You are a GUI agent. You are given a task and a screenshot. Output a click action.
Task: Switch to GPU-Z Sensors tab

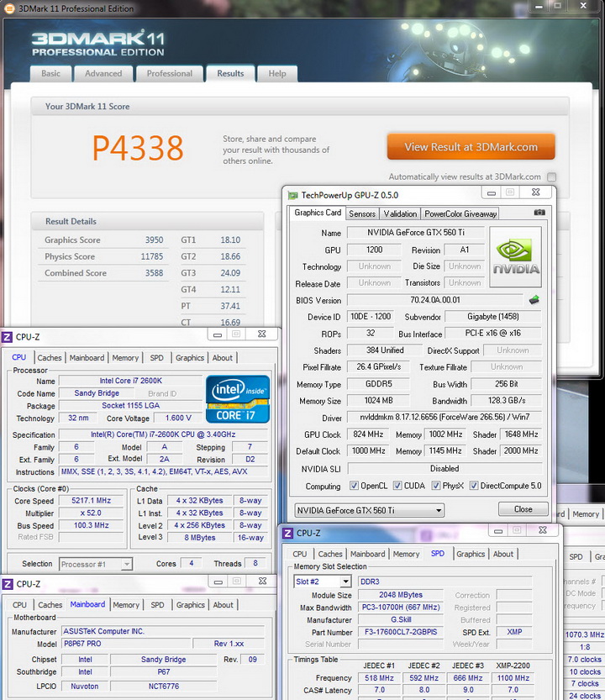click(x=362, y=213)
